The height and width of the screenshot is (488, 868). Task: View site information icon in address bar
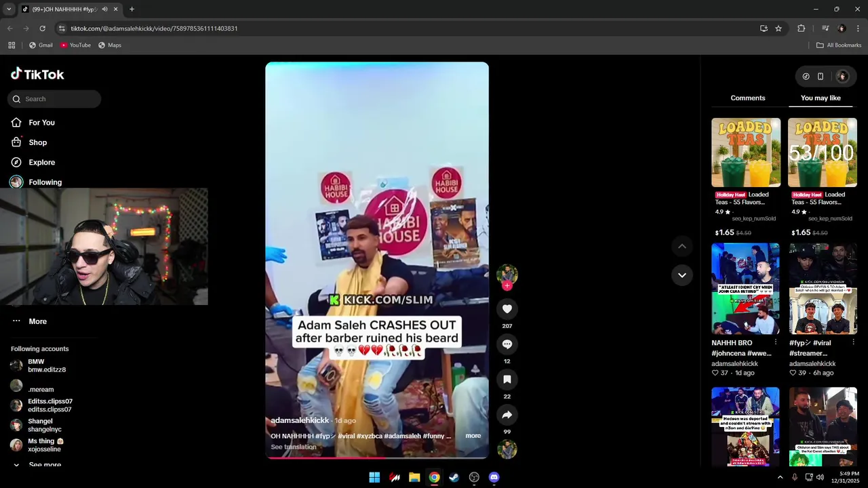point(62,28)
